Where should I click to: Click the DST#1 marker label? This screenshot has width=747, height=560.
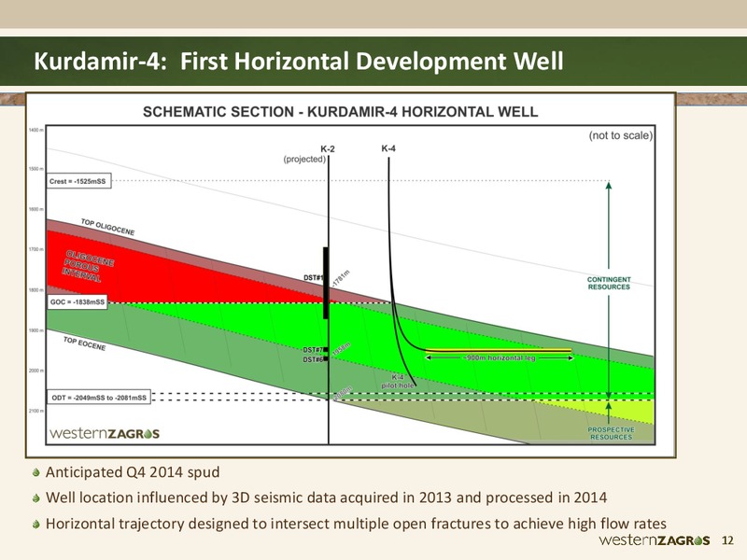(314, 277)
